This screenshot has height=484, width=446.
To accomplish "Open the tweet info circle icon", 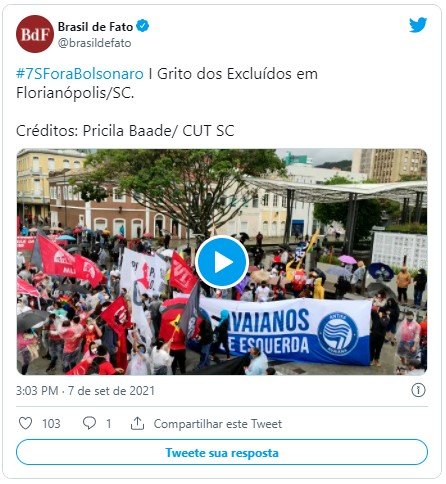I will pos(418,390).
